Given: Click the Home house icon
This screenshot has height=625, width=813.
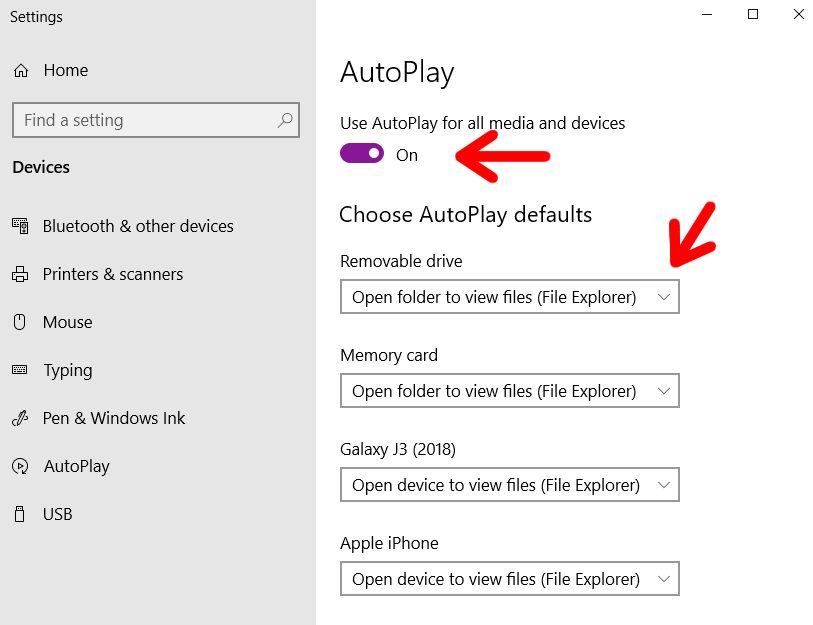Looking at the screenshot, I should [21, 70].
